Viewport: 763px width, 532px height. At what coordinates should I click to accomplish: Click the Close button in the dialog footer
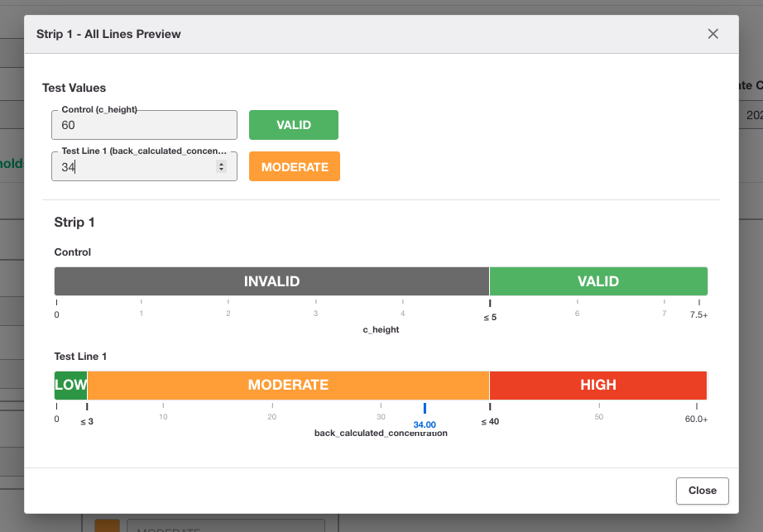(702, 491)
